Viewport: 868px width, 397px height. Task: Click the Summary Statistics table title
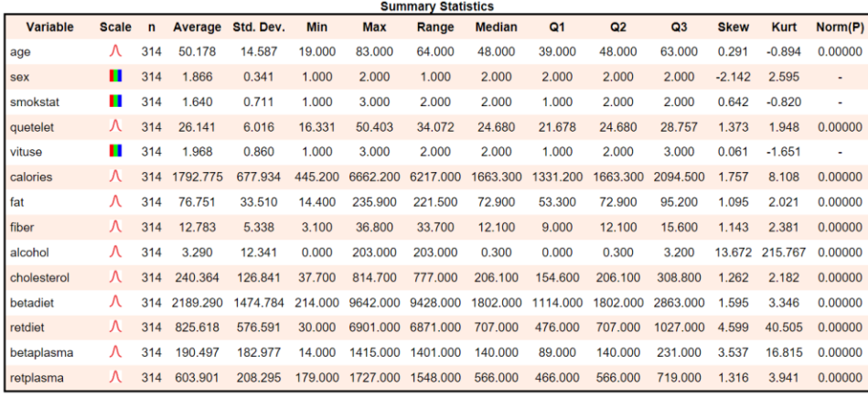[x=434, y=6]
